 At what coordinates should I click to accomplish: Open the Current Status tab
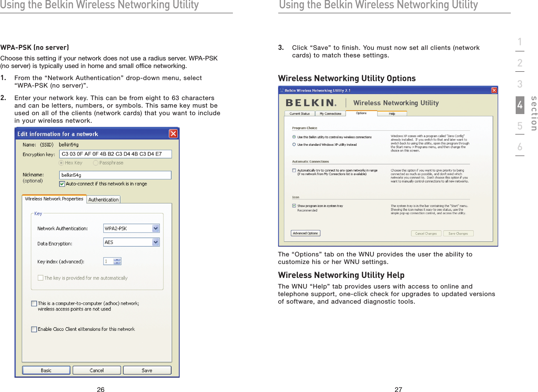point(299,113)
